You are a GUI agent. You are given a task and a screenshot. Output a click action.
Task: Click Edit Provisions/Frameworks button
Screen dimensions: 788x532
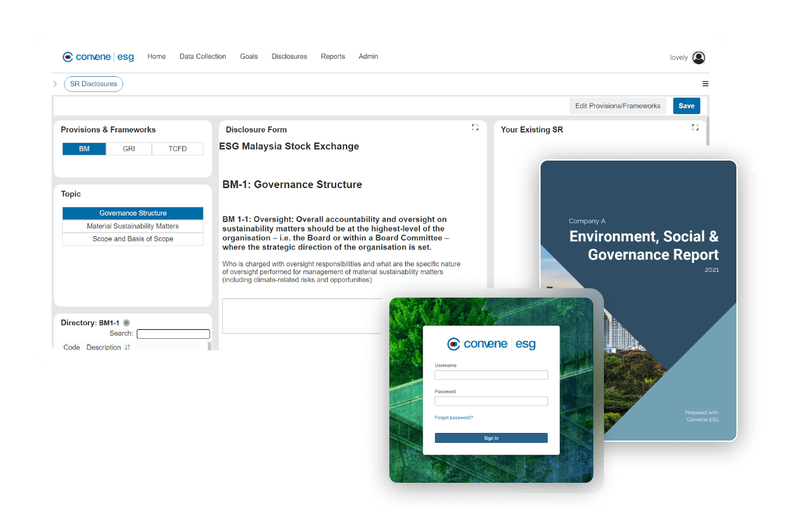coord(617,106)
